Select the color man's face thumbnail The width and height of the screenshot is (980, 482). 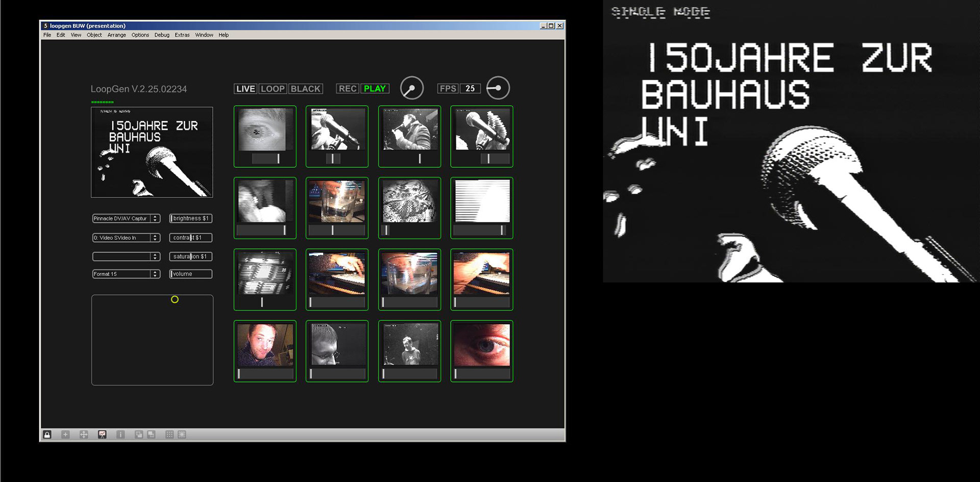tap(265, 345)
